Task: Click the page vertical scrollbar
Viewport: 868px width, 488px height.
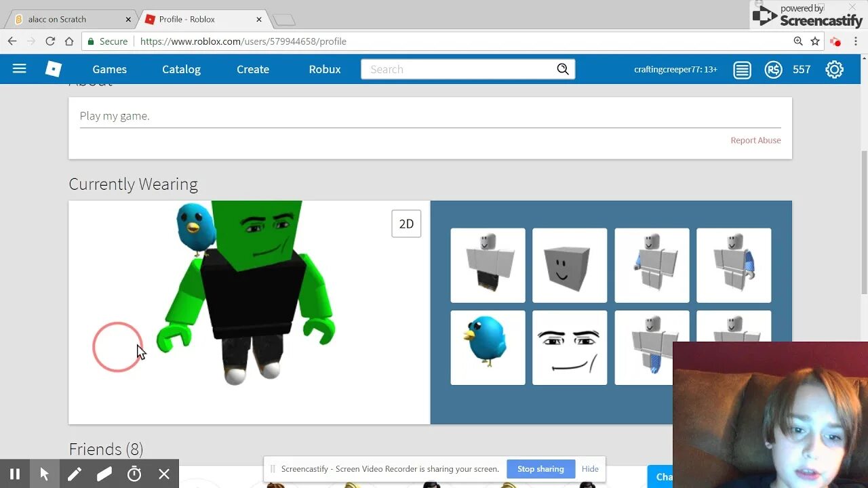Action: click(x=864, y=222)
